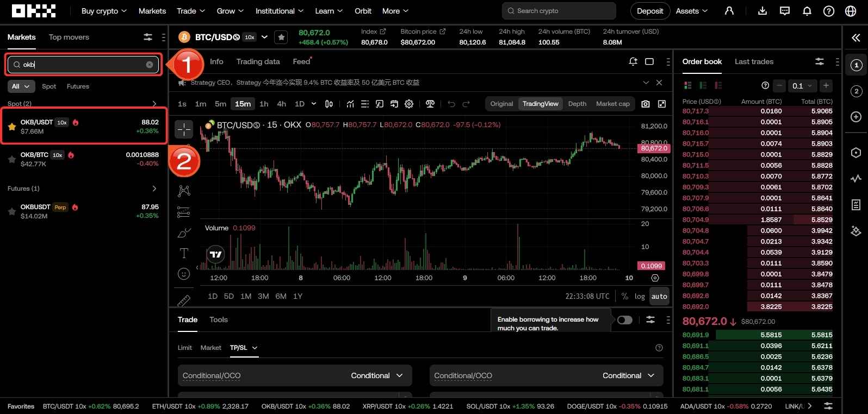Toggle OKBUSDT Perp favorite star
The width and height of the screenshot is (868, 414).
(12, 211)
